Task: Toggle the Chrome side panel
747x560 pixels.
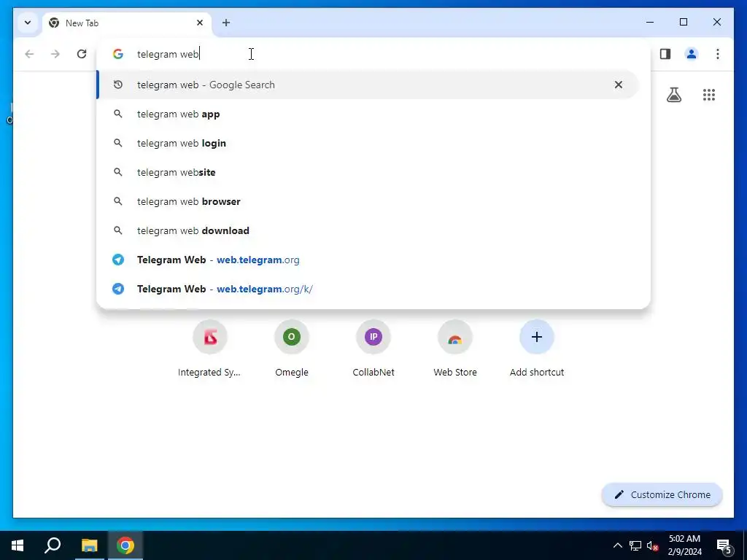Action: [665, 54]
